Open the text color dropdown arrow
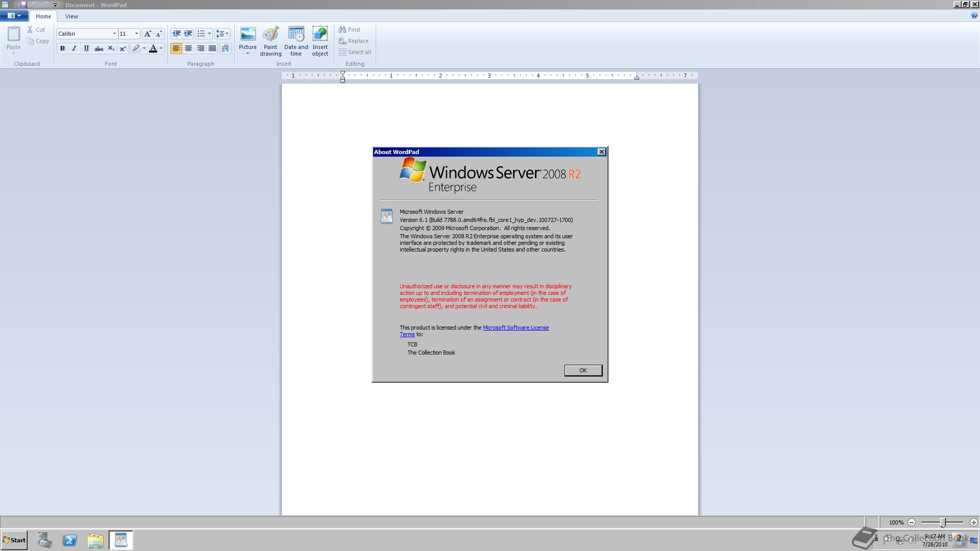The width and height of the screenshot is (980, 551). pos(161,48)
